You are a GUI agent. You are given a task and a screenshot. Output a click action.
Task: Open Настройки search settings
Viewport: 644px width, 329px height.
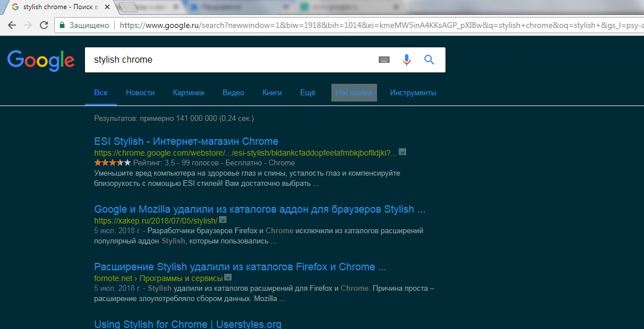pyautogui.click(x=354, y=93)
